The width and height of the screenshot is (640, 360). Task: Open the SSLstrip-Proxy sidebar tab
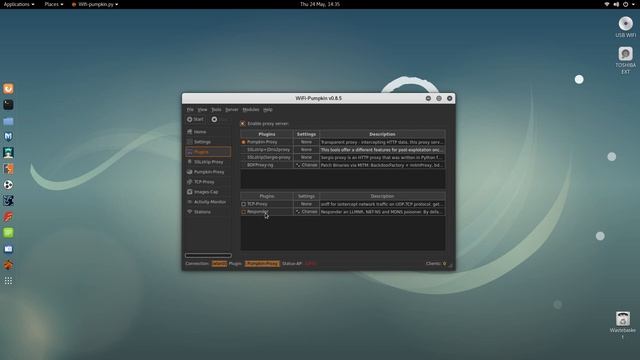click(208, 162)
